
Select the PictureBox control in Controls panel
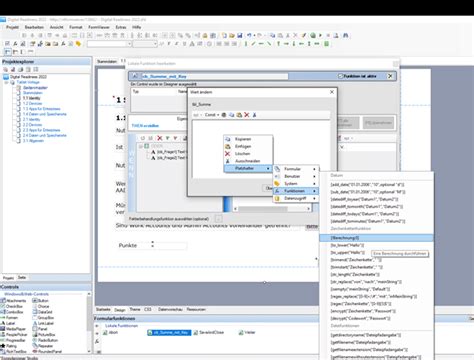point(44,335)
